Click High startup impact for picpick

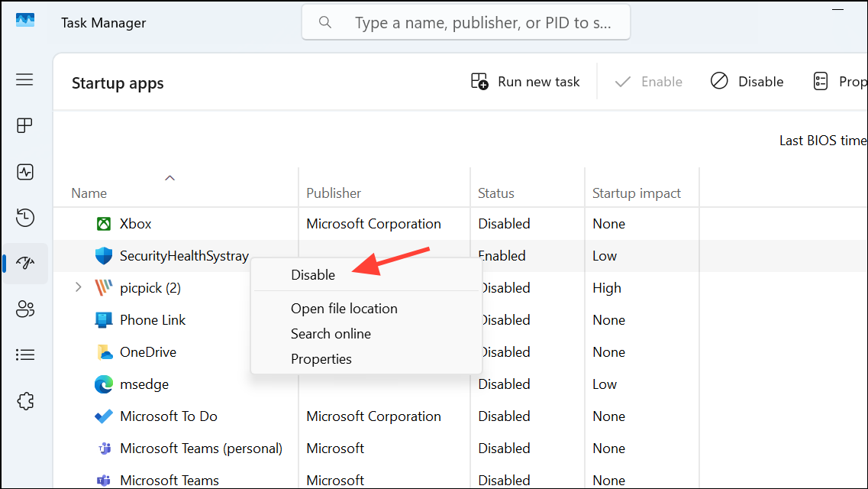(607, 288)
